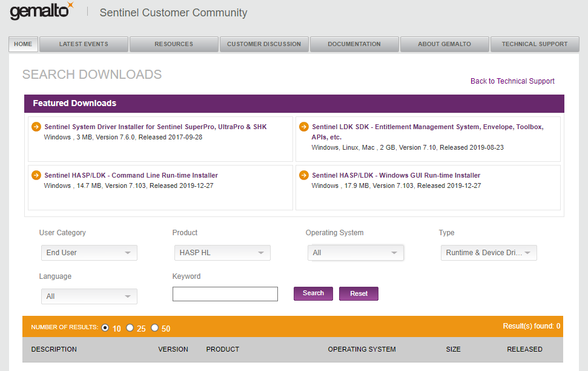The image size is (588, 371).
Task: Expand the Language dropdown
Action: tap(89, 296)
